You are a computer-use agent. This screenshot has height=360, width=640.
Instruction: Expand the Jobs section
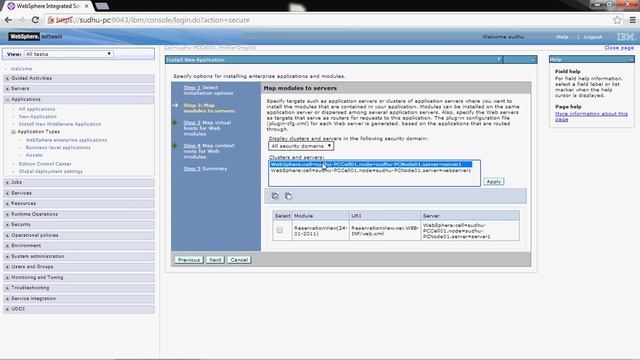pyautogui.click(x=7, y=182)
